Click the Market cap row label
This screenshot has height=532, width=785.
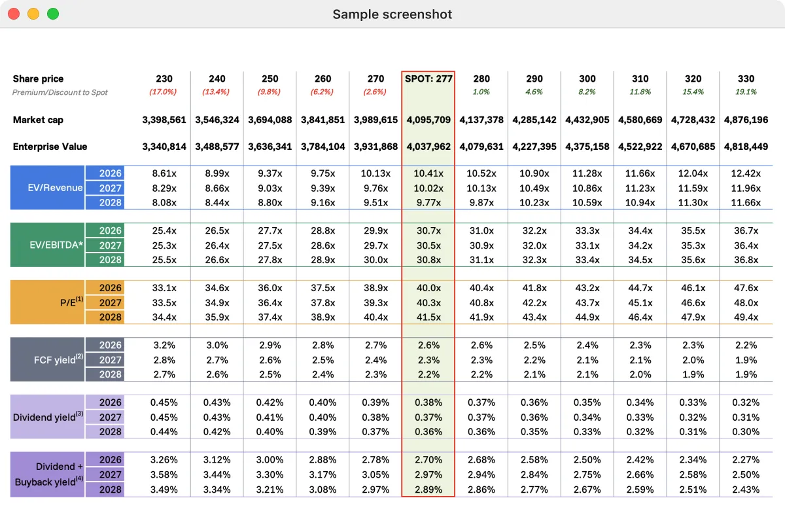point(37,120)
